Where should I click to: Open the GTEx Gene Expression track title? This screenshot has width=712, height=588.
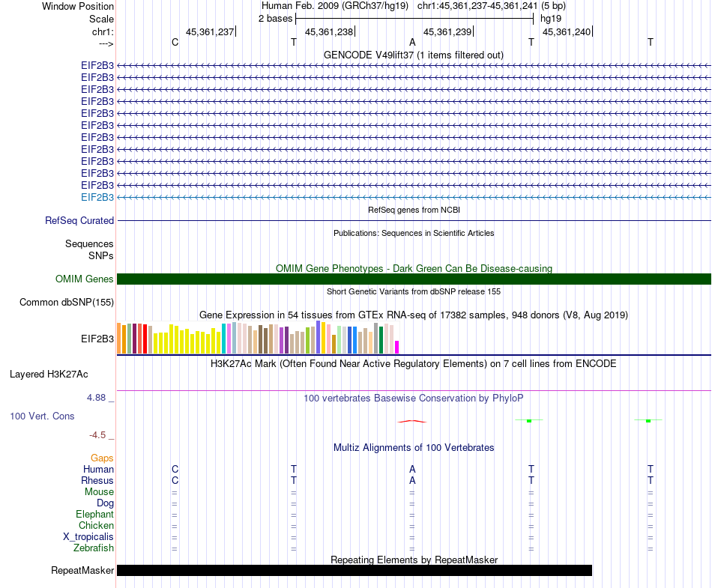pos(414,315)
